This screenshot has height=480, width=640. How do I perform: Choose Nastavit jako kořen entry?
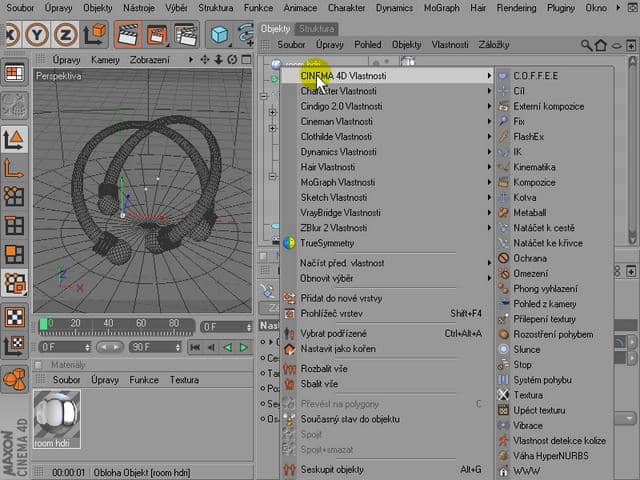click(x=387, y=349)
